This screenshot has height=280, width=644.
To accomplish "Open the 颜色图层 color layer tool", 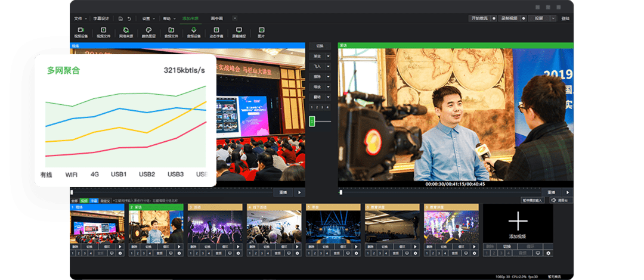I will click(148, 31).
